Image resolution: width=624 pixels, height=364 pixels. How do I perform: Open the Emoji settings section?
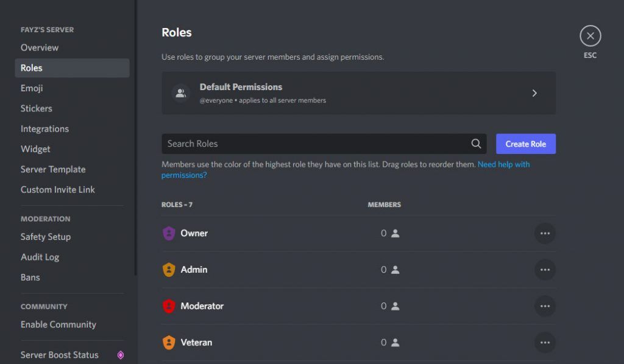(x=32, y=88)
